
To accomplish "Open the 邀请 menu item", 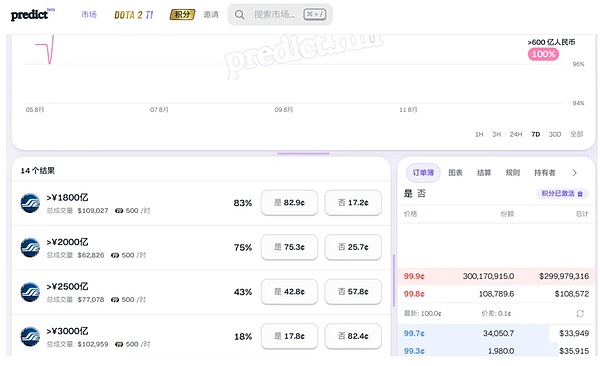I will [211, 15].
